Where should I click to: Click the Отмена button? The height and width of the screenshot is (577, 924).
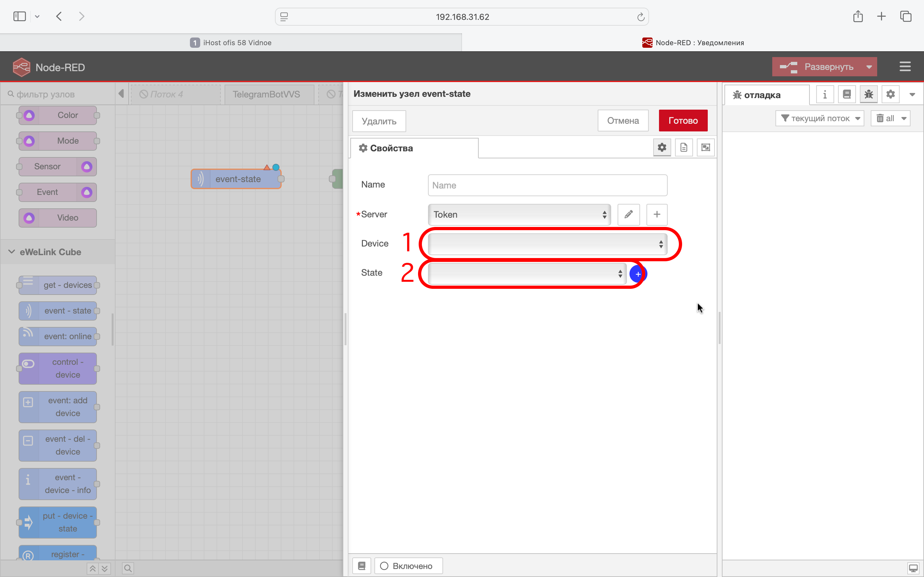click(623, 121)
